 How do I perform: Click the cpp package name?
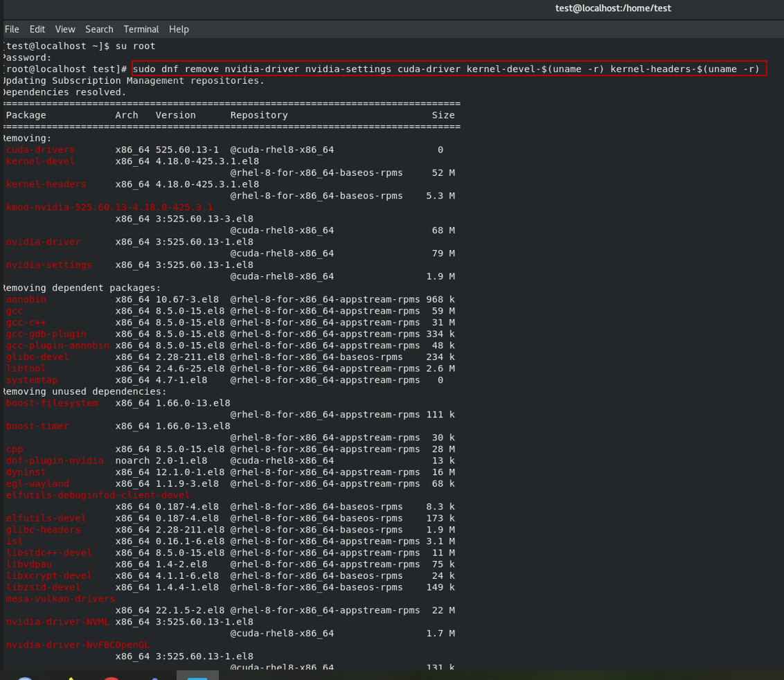pyautogui.click(x=15, y=449)
